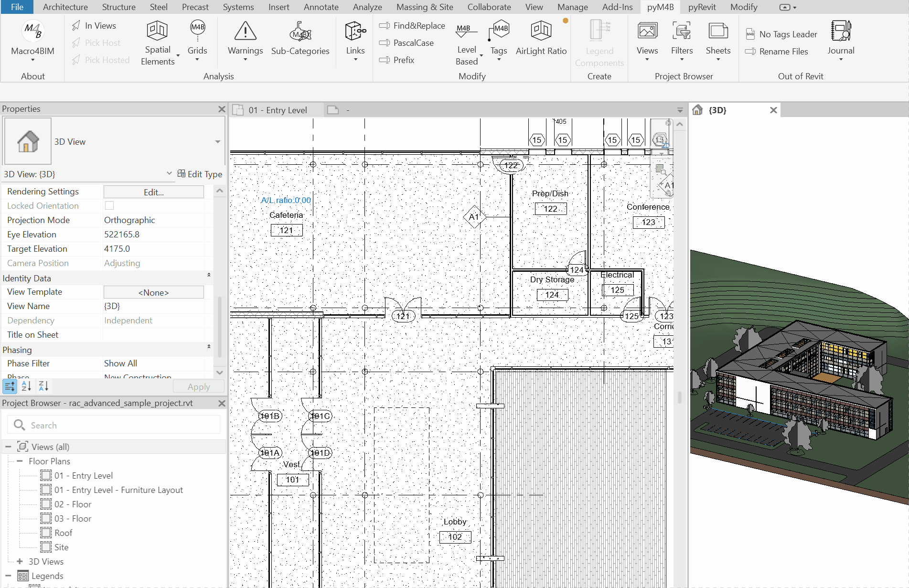909x588 pixels.
Task: Expand the 3D Views tree node
Action: pyautogui.click(x=20, y=561)
